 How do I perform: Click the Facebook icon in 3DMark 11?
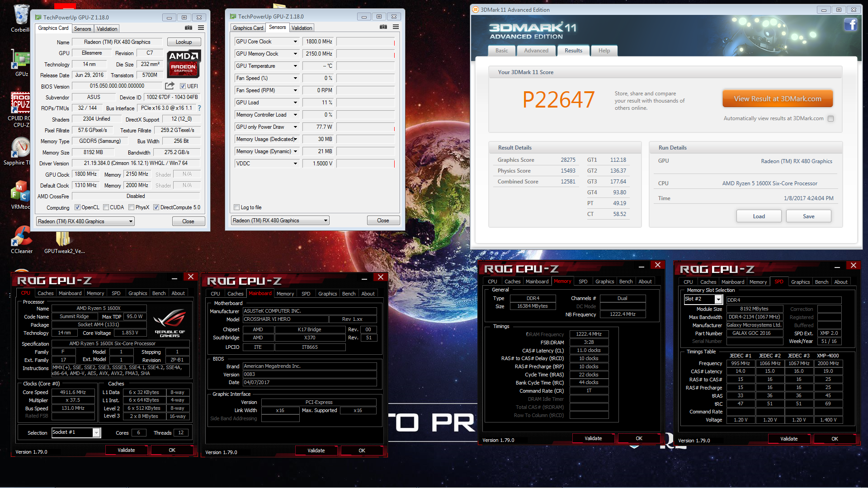pyautogui.click(x=850, y=24)
